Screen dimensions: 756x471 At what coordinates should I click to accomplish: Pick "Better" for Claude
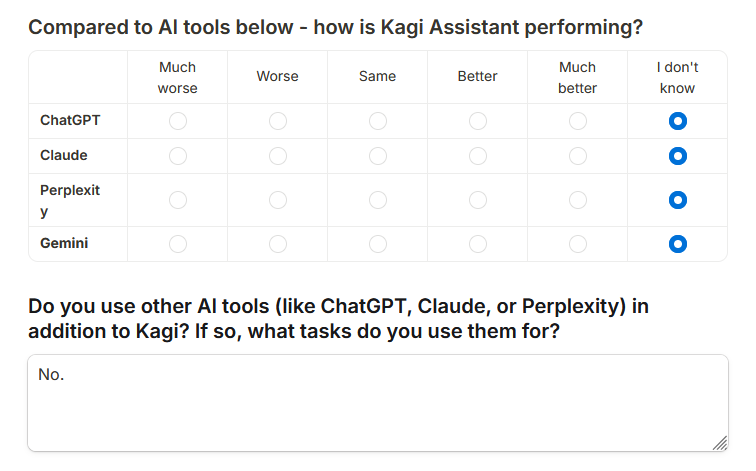click(478, 156)
